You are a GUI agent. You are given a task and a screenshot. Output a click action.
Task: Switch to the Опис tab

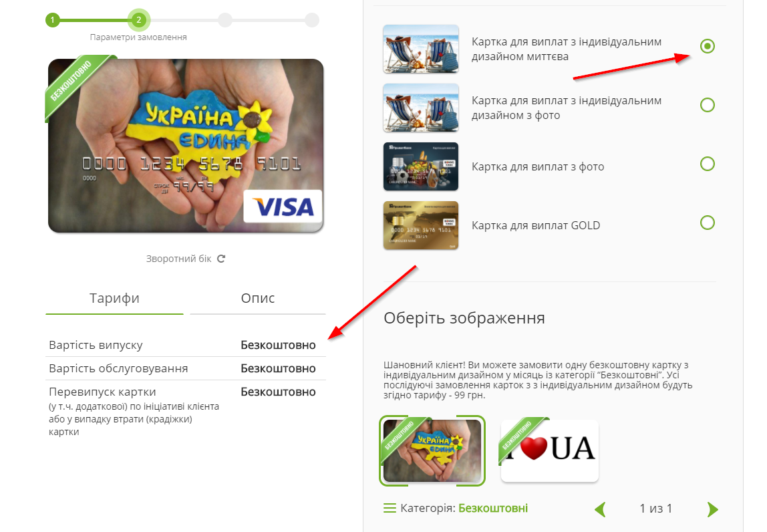pos(258,299)
